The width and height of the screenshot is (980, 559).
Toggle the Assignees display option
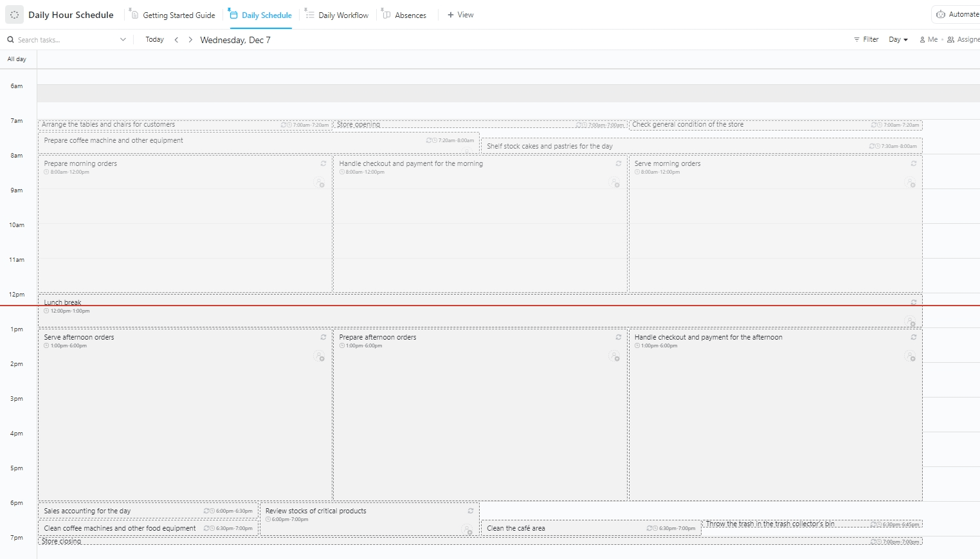963,39
